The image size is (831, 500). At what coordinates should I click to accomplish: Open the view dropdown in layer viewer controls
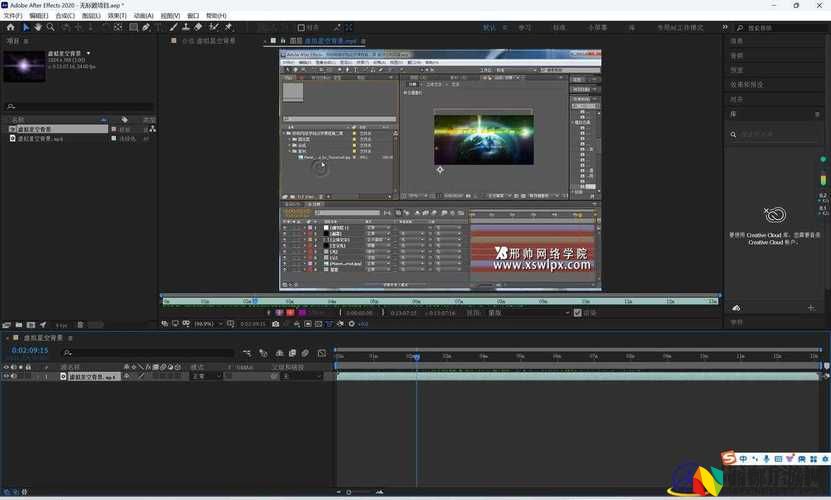click(x=530, y=313)
